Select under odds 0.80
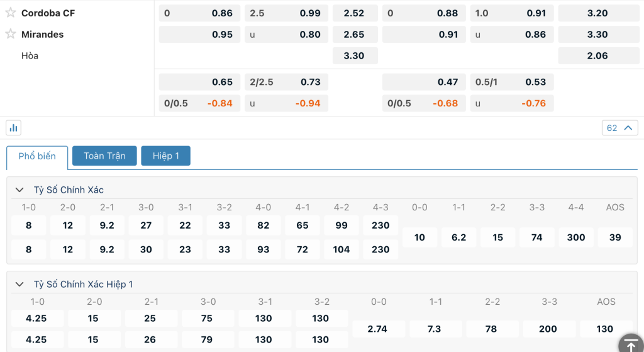The width and height of the screenshot is (644, 352). 286,35
